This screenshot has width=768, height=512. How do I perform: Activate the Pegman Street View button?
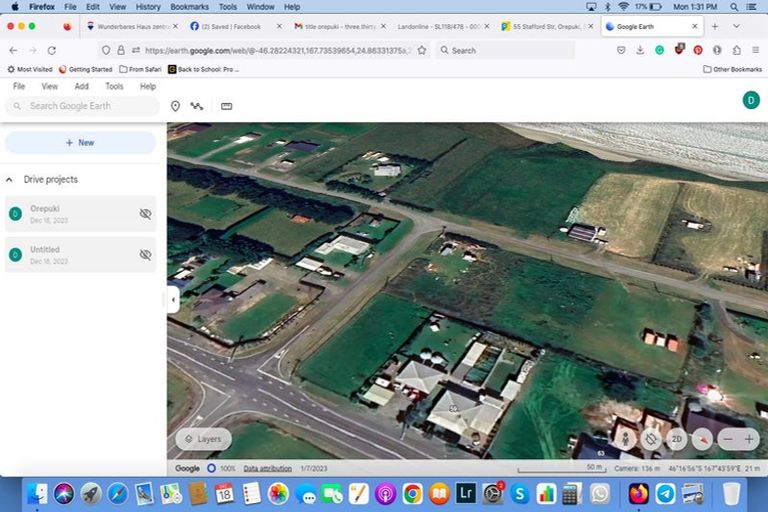625,439
